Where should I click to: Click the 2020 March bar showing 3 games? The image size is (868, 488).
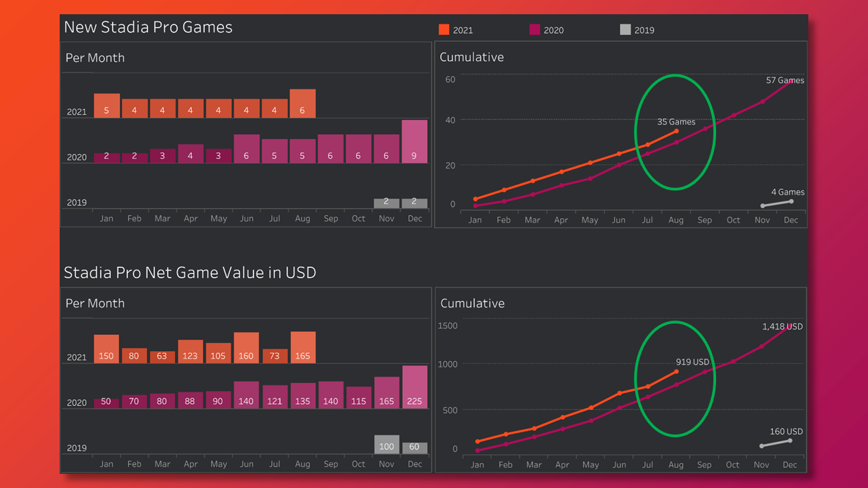pos(163,156)
